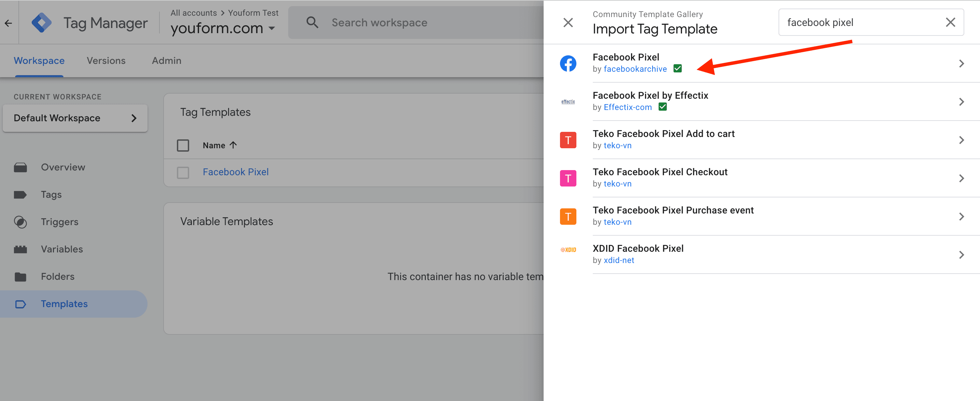The height and width of the screenshot is (401, 980).
Task: Sort by Name using the up arrow
Action: click(234, 145)
